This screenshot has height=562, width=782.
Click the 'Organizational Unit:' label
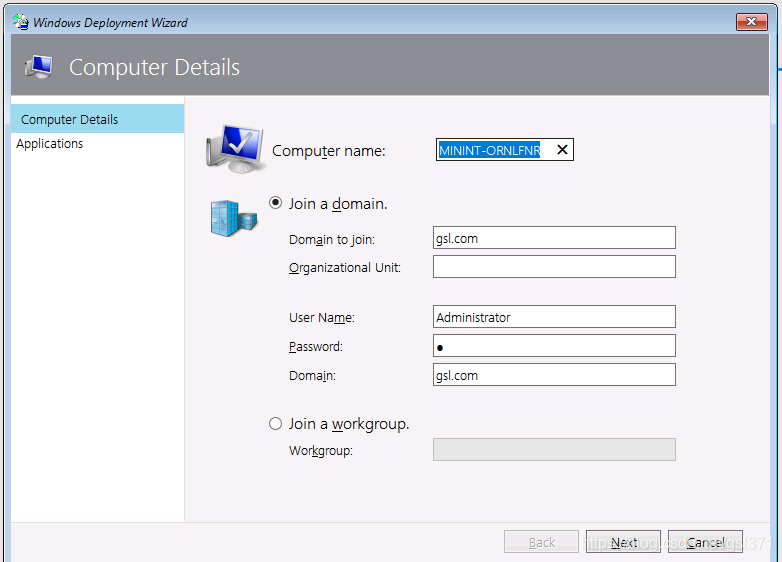(345, 268)
